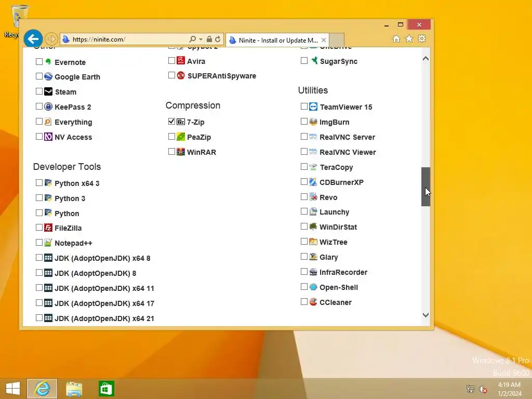Select the CCleaner checkbox
532x399 pixels.
(304, 302)
